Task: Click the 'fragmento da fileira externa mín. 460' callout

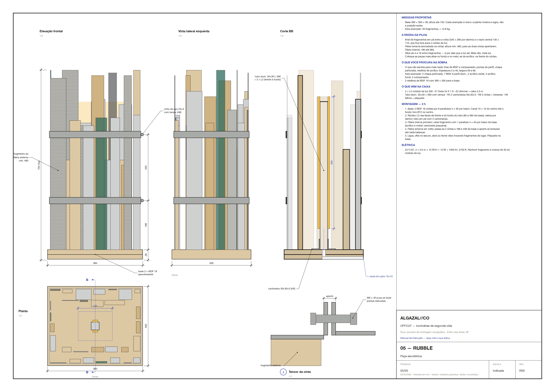Action: [x=21, y=157]
